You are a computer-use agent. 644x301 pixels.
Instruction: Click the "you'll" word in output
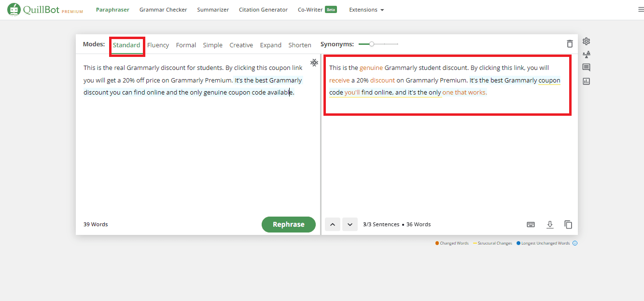click(352, 92)
